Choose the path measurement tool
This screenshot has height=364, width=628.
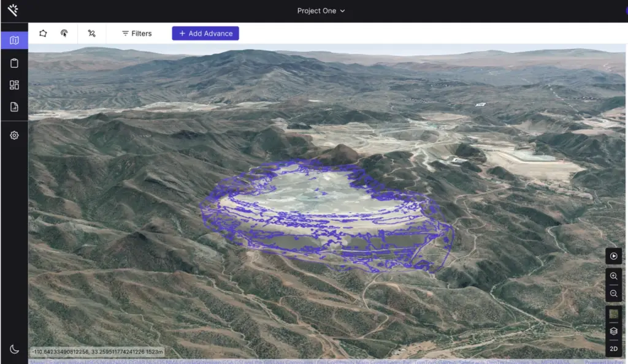(x=91, y=33)
